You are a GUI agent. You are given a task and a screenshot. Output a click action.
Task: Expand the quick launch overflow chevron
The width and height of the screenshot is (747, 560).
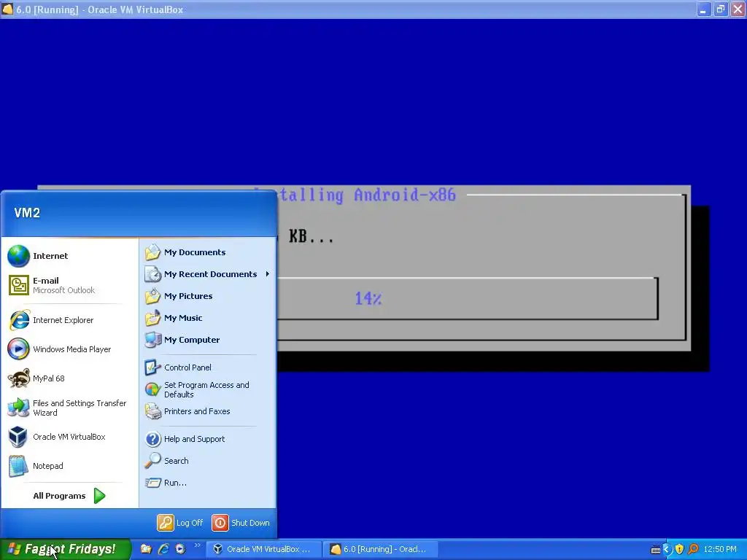click(x=197, y=545)
